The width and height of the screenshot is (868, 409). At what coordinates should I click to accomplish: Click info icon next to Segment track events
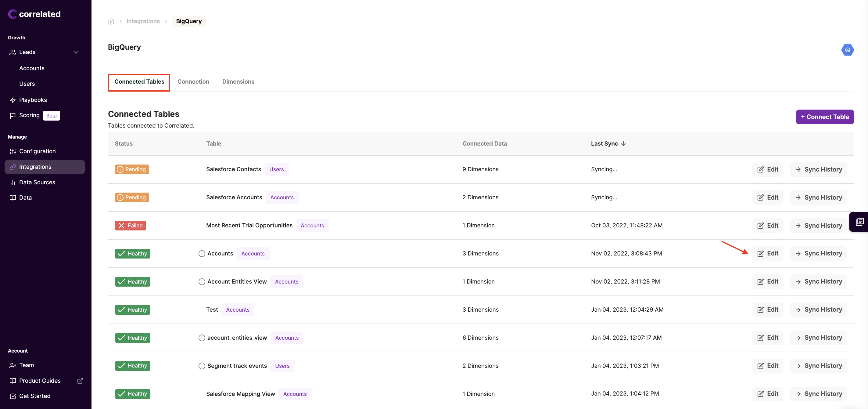(202, 366)
